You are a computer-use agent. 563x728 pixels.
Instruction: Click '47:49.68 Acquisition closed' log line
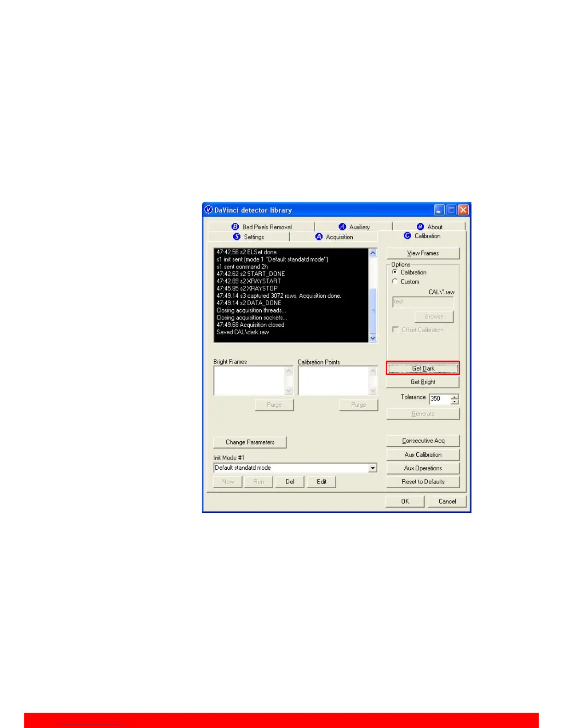[250, 325]
